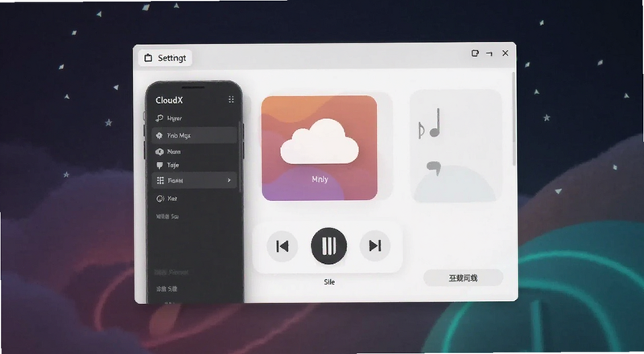The height and width of the screenshot is (354, 644).
Task: Select the Settingt tab
Action: pos(165,58)
